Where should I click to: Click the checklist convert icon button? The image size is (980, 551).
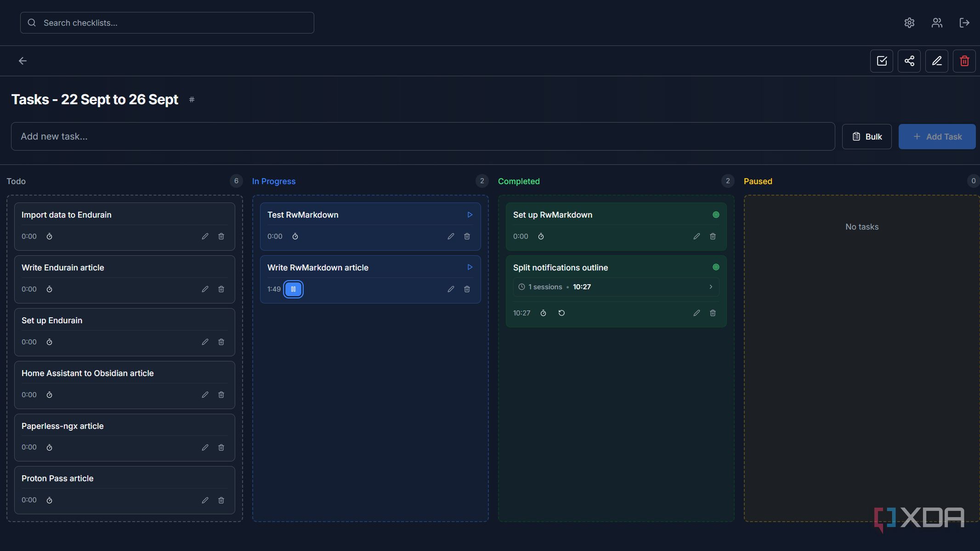pyautogui.click(x=882, y=61)
